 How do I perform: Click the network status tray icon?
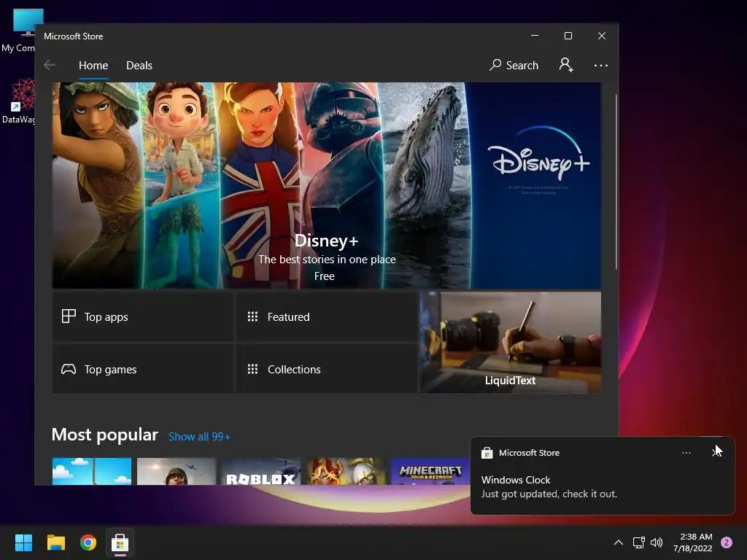click(638, 542)
